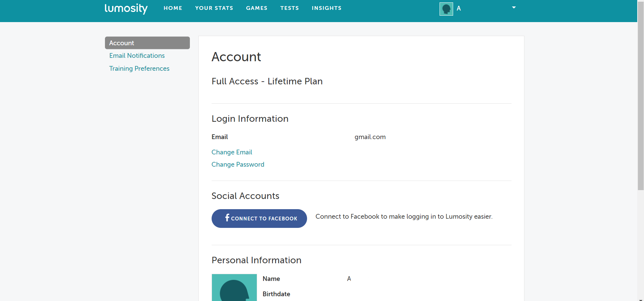Click the Change Email link
Image resolution: width=644 pixels, height=301 pixels.
pyautogui.click(x=232, y=152)
